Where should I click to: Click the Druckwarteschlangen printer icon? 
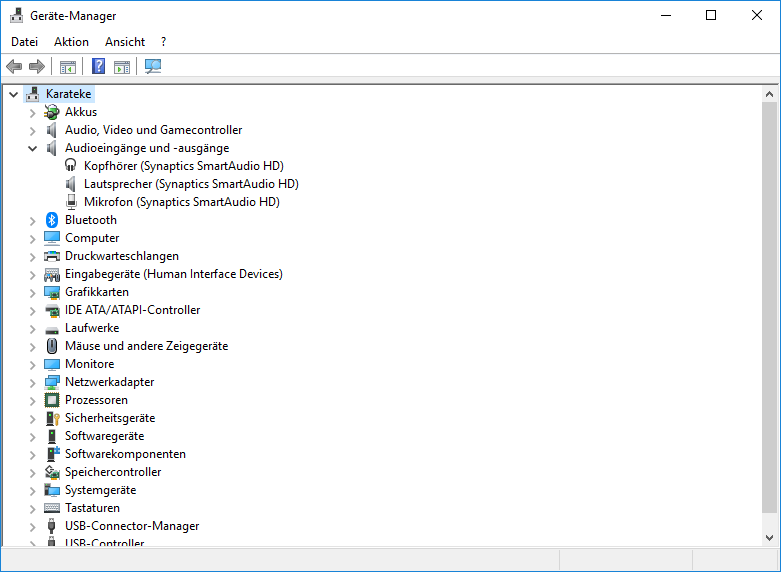[x=52, y=256]
